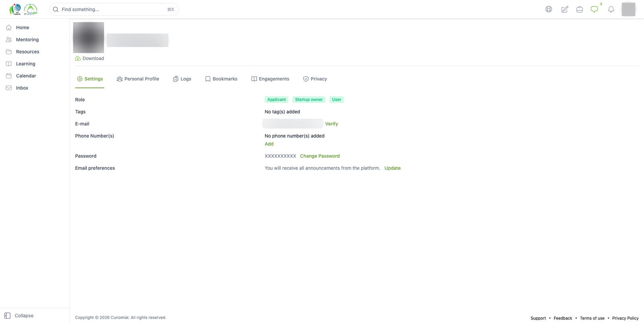Open the notifications bell
The width and height of the screenshot is (644, 323).
tap(611, 9)
